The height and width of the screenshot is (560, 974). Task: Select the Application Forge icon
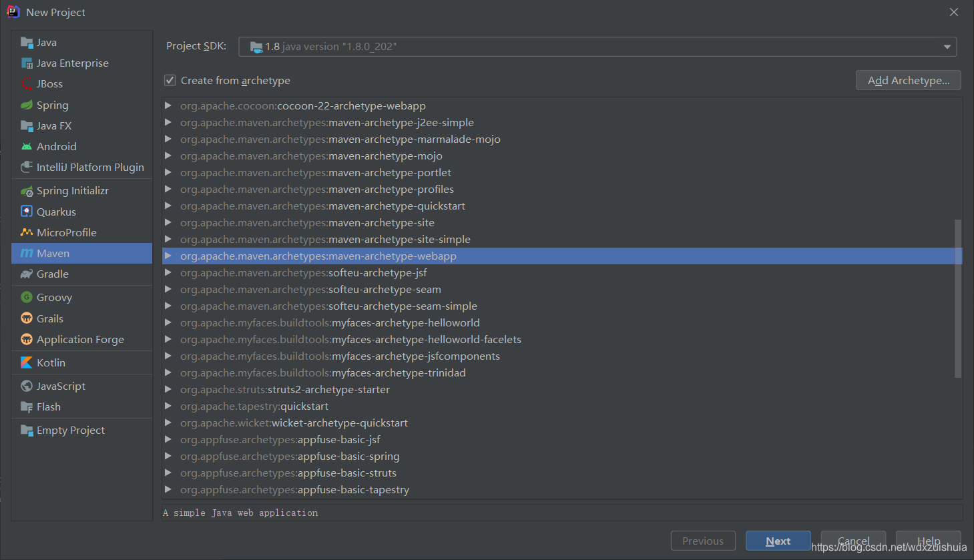pyautogui.click(x=27, y=339)
